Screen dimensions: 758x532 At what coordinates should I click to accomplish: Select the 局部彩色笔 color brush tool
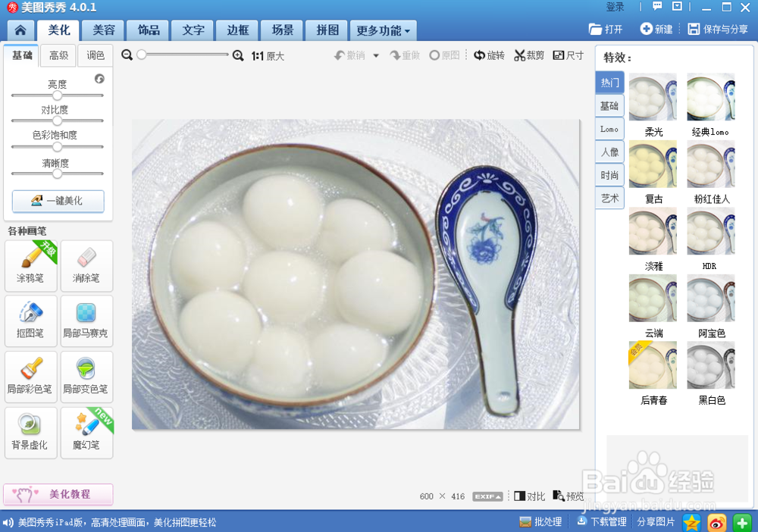(x=31, y=377)
